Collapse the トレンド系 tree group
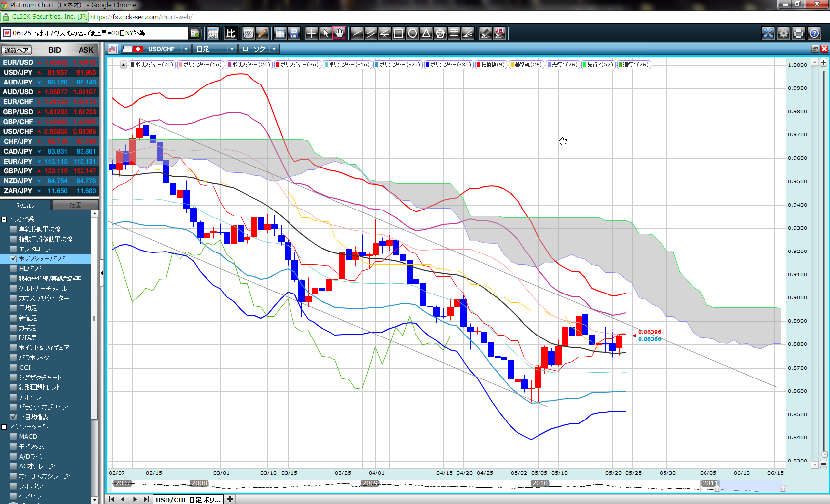 click(4, 219)
